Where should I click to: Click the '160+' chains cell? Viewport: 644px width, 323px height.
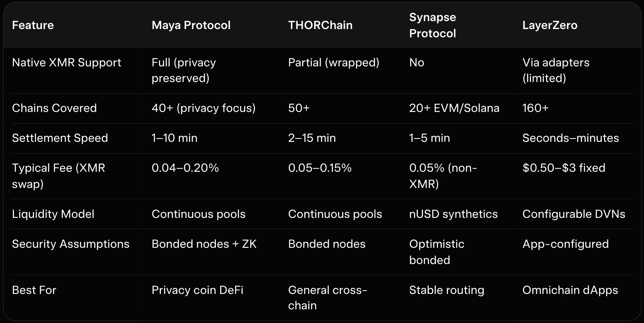tap(535, 108)
